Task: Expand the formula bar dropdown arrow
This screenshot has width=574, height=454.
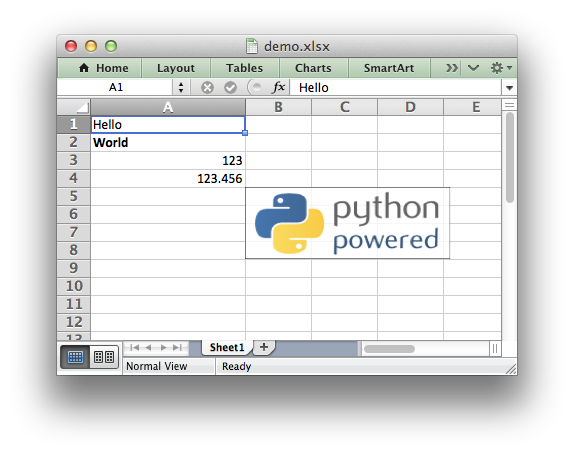Action: pyautogui.click(x=509, y=88)
